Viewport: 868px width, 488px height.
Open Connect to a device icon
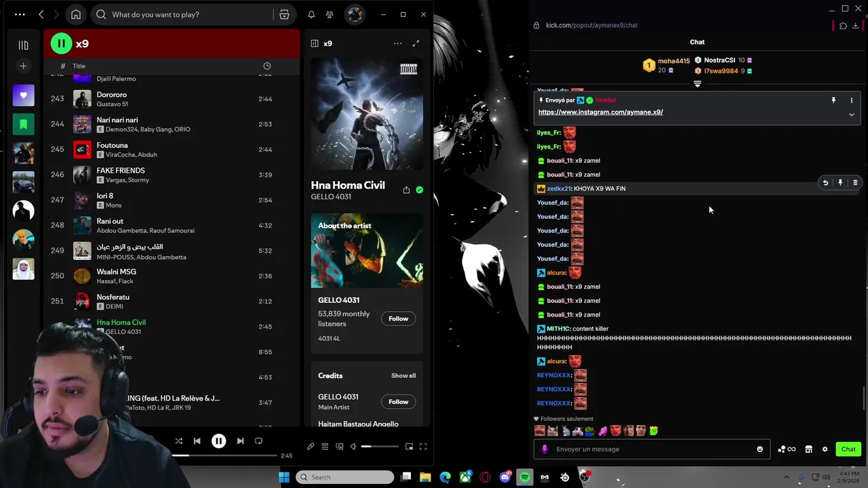(340, 447)
